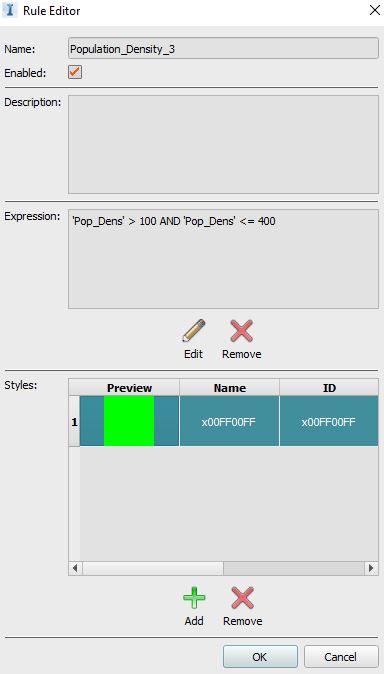Screen dimensions: 384x674
Task: Click the green style preview swatch
Action: click(129, 421)
